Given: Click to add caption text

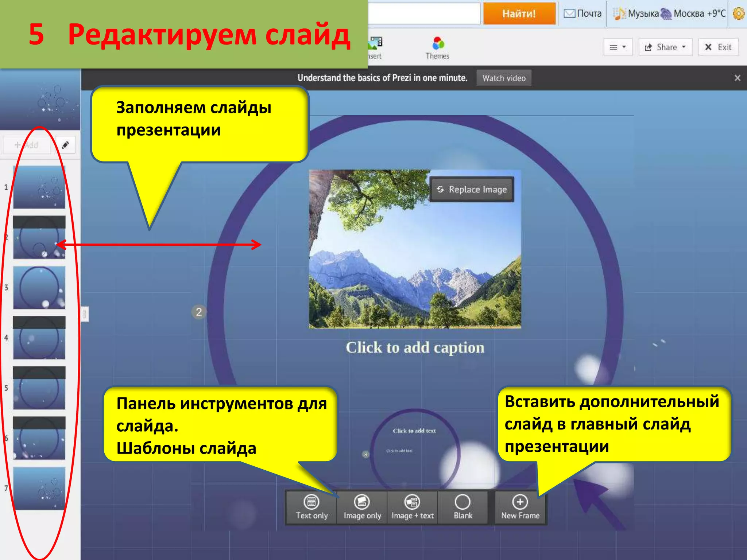Looking at the screenshot, I should coord(415,347).
